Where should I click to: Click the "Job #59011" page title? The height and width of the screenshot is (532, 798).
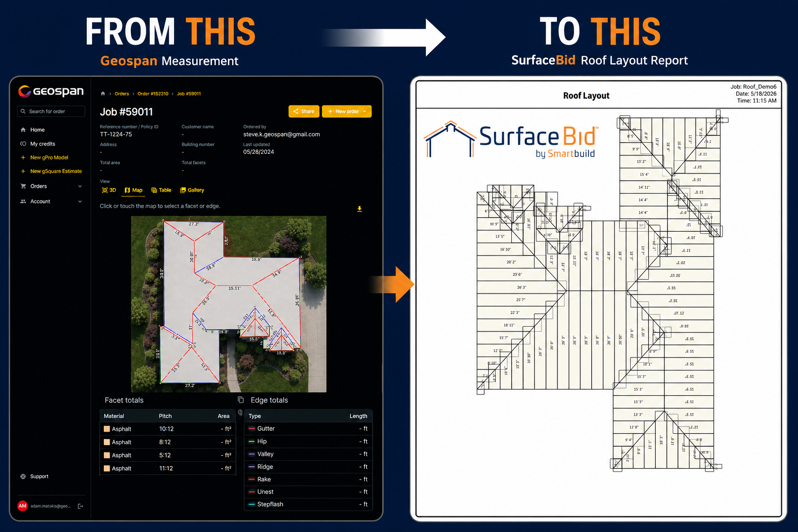point(126,112)
